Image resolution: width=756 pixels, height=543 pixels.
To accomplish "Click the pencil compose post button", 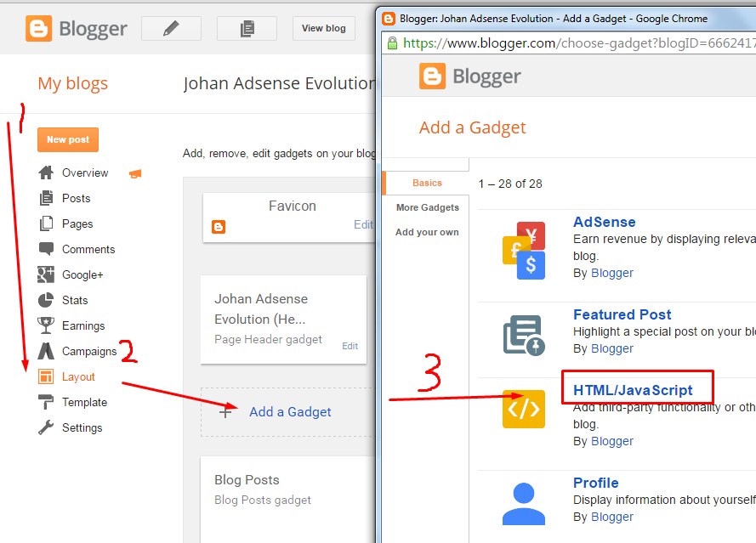I will 171,28.
